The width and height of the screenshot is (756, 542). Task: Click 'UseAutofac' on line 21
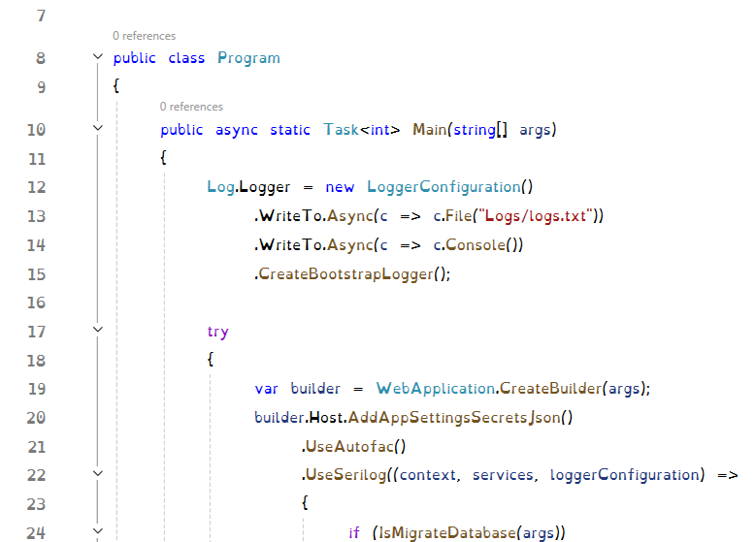coord(350,447)
